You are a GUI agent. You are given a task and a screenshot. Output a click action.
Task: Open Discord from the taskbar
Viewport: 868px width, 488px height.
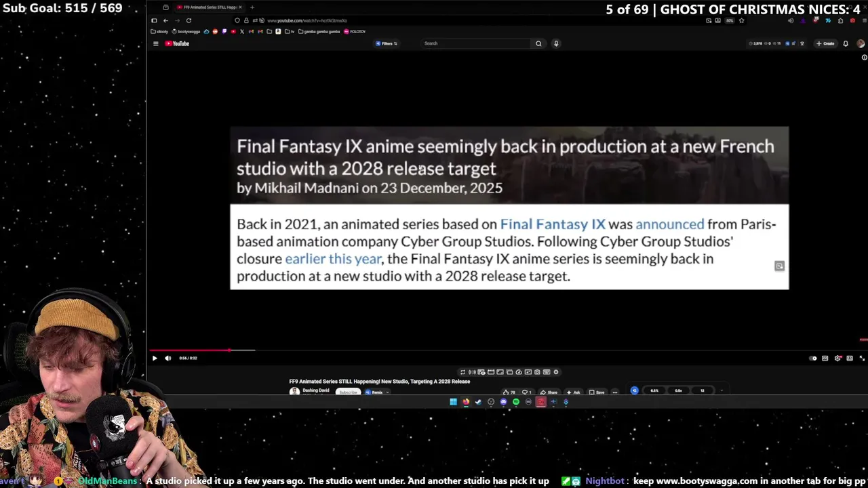tap(503, 402)
